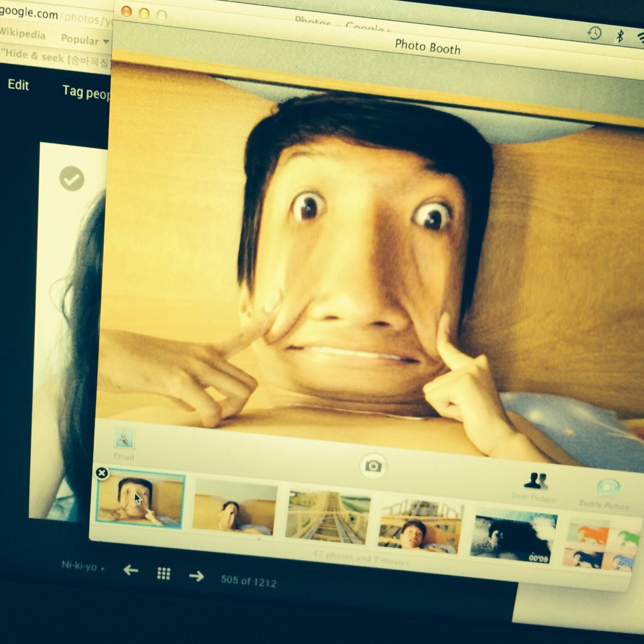
Task: Click the yellow minimize button of Photo Booth
Action: click(x=144, y=14)
